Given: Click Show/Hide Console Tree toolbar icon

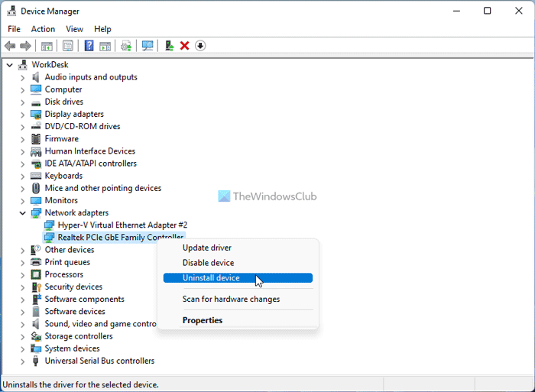Looking at the screenshot, I should click(x=47, y=46).
